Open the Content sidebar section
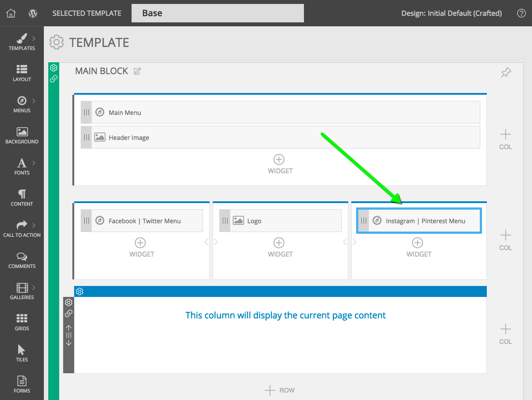 coord(22,198)
